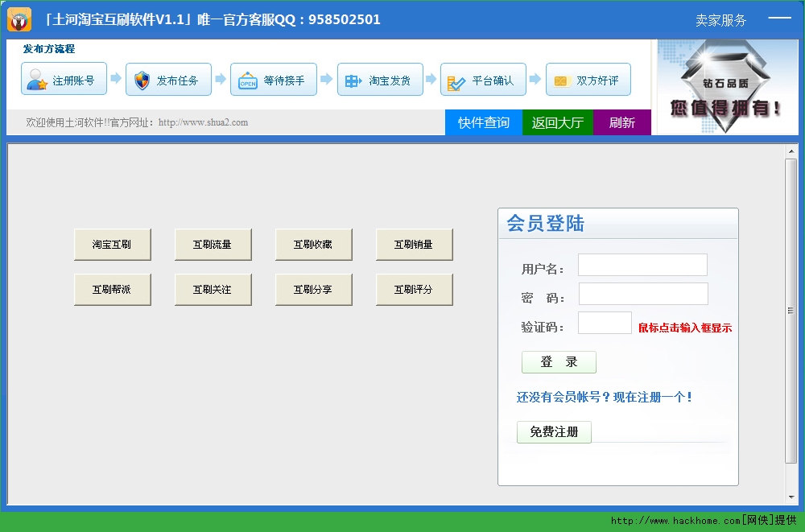805x532 pixels.
Task: Click the 平台确认 checkmark icon
Action: click(456, 82)
